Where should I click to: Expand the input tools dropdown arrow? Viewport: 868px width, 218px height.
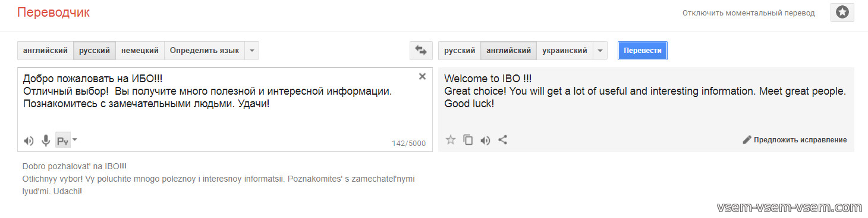[x=75, y=140]
